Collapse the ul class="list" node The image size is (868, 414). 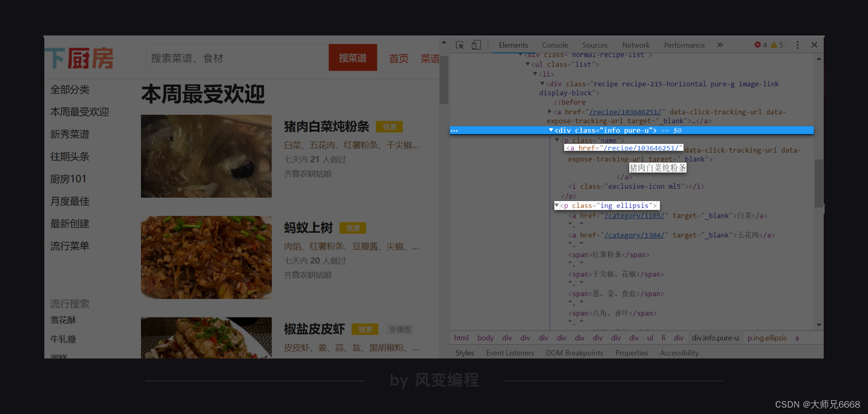coord(528,64)
